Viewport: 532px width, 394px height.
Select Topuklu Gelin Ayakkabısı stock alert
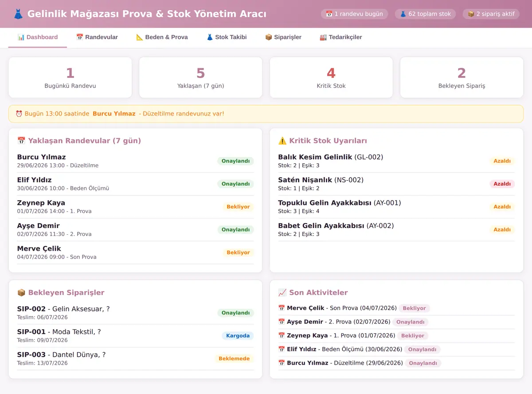pyautogui.click(x=396, y=207)
